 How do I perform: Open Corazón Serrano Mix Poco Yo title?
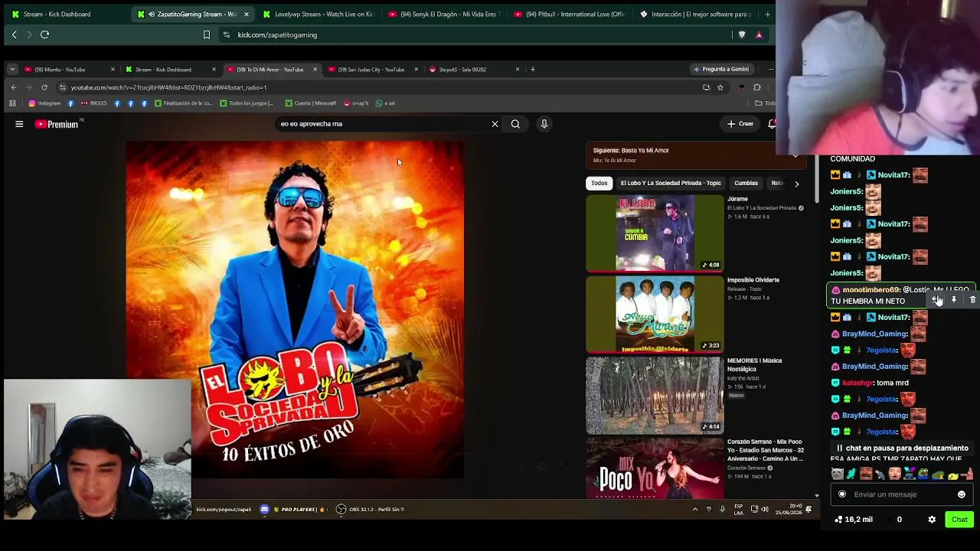(x=765, y=450)
